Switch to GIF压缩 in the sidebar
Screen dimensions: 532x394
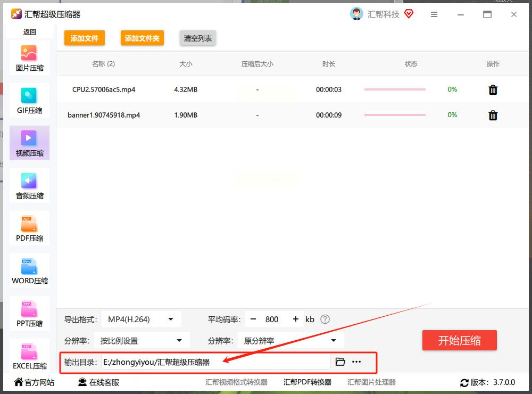tap(29, 101)
